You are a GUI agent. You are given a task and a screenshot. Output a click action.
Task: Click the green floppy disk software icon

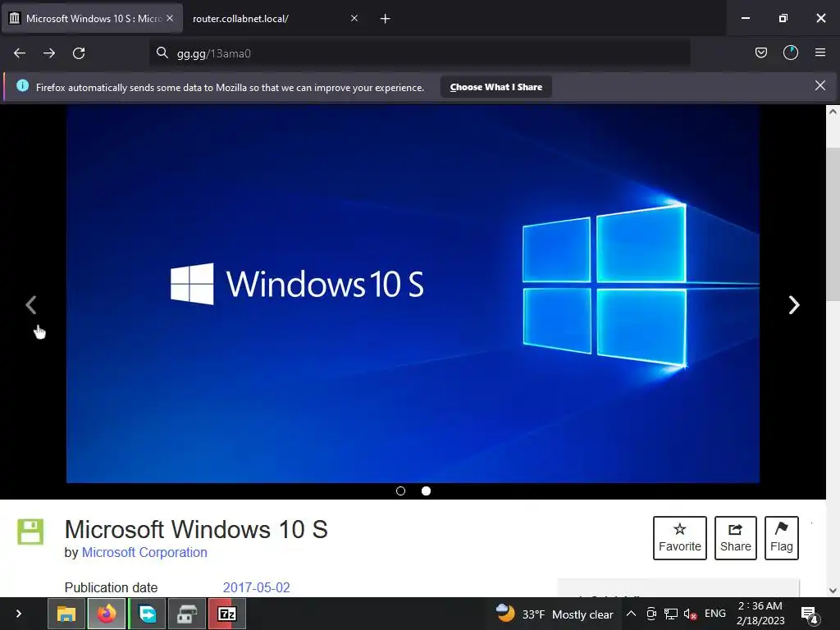pyautogui.click(x=30, y=532)
